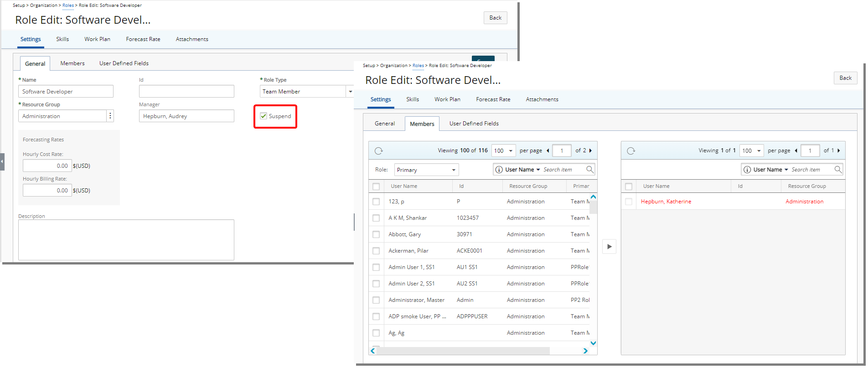This screenshot has height=368, width=868.
Task: Open the Role Type dropdown
Action: point(350,92)
